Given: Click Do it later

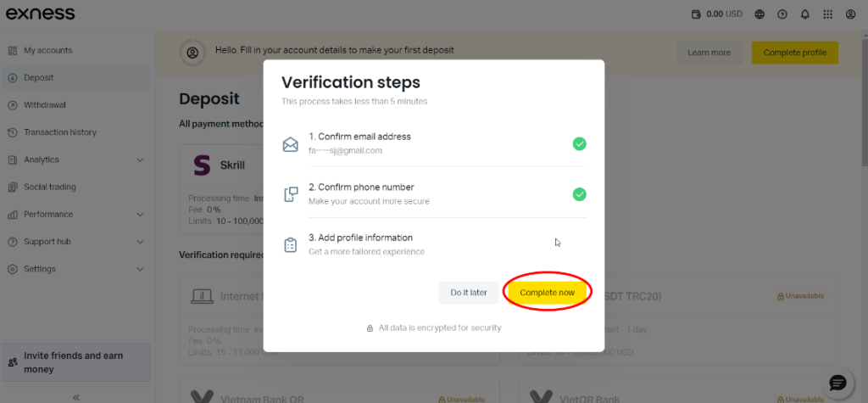Looking at the screenshot, I should pyautogui.click(x=469, y=293).
